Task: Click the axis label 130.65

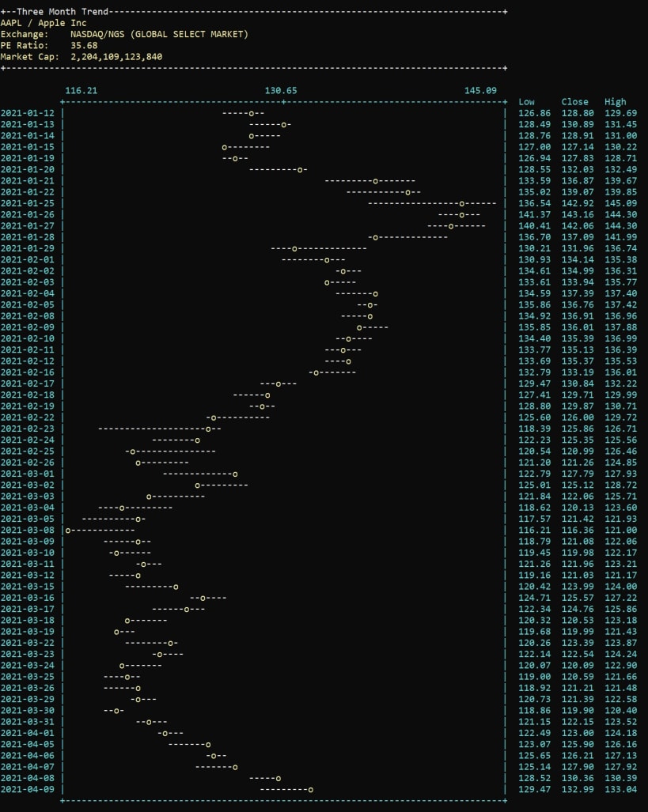Action: point(280,91)
